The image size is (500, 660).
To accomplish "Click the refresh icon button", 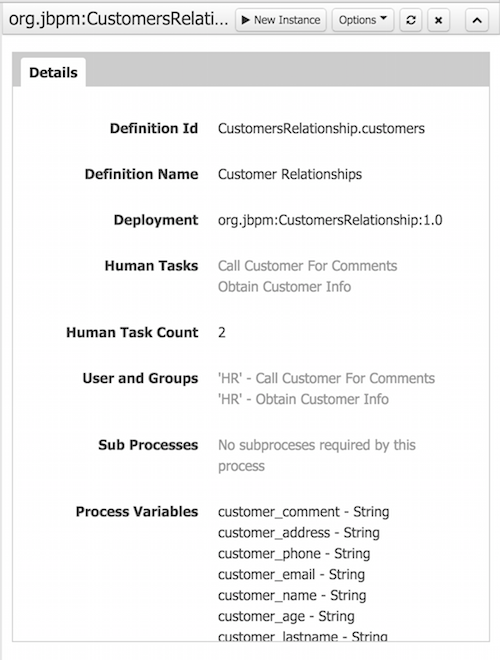I will pos(411,20).
